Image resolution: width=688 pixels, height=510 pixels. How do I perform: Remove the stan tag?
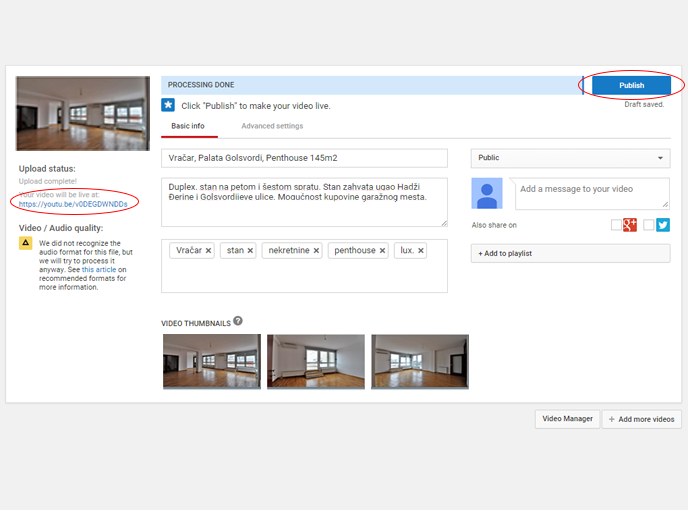[x=250, y=251]
